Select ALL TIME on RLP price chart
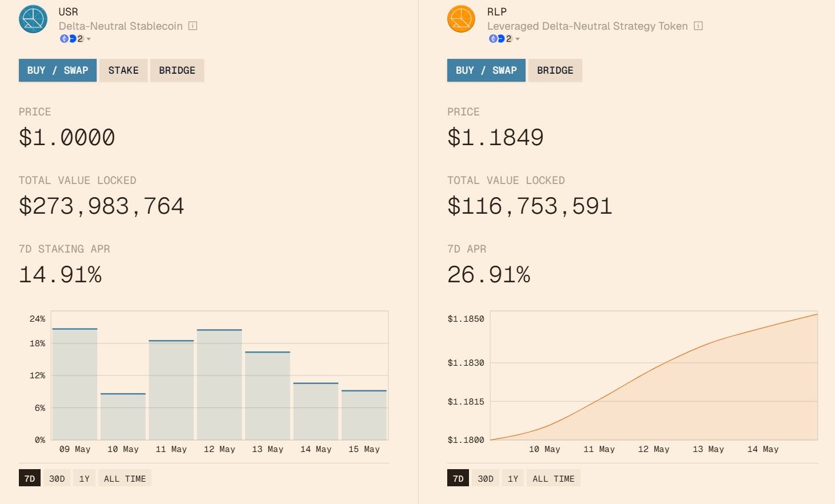The height and width of the screenshot is (504, 835). point(553,478)
